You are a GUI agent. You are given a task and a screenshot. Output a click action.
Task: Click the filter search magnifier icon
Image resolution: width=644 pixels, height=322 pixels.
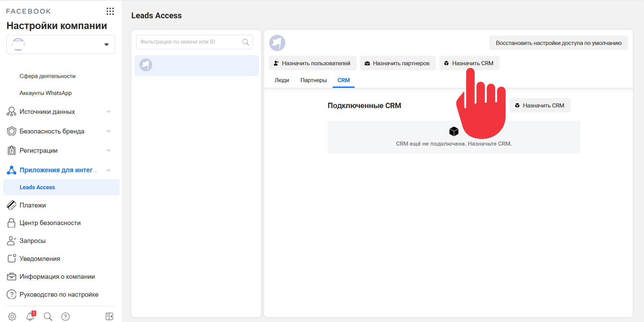(246, 42)
